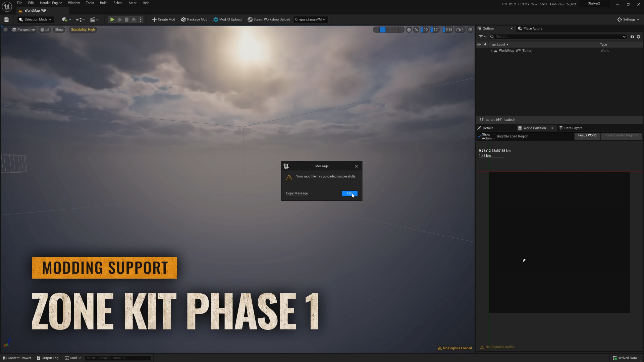Close the World Partition tab
644x362 pixels.
pyautogui.click(x=552, y=128)
